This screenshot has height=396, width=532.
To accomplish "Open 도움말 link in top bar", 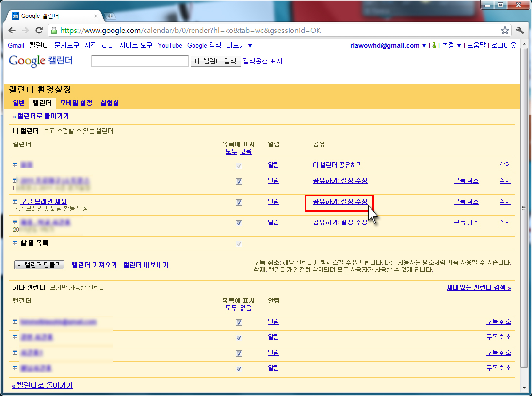I will click(476, 45).
